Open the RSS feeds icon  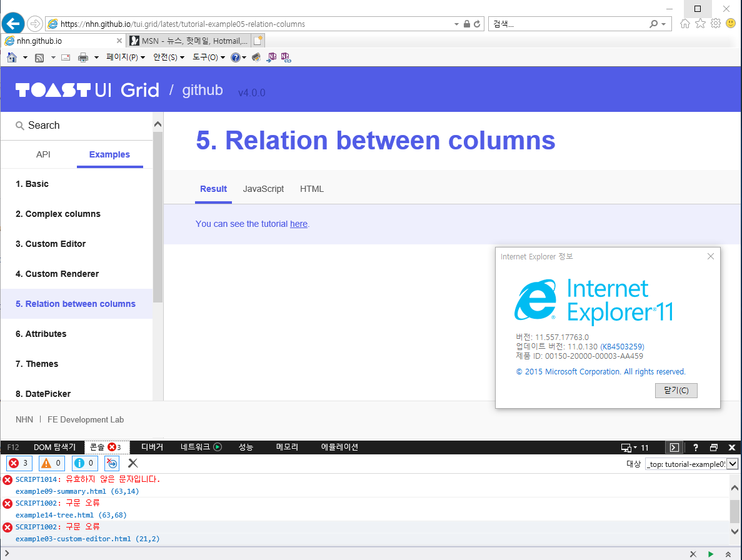tap(39, 57)
